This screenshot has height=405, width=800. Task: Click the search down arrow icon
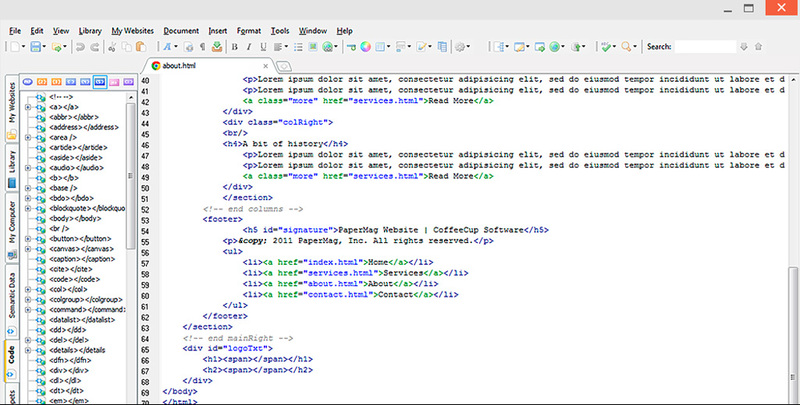click(744, 46)
